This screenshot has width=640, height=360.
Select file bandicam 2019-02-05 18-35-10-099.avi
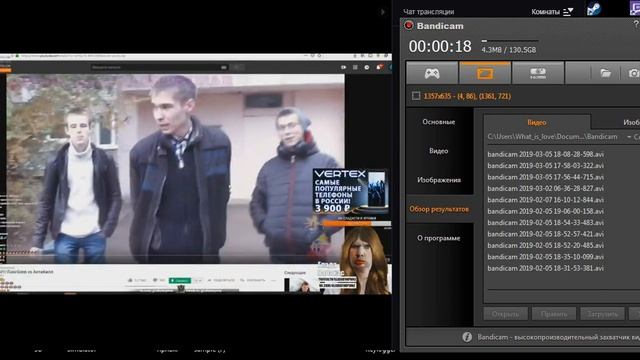545,257
